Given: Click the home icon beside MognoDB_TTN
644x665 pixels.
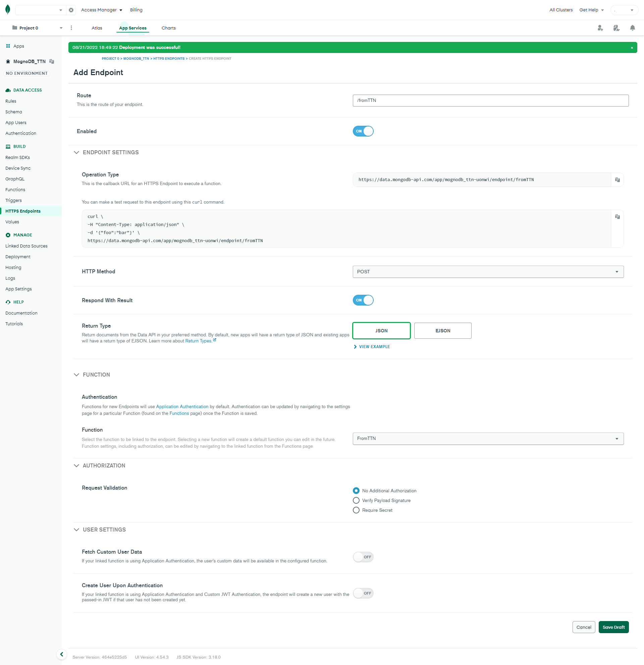Looking at the screenshot, I should tap(8, 61).
